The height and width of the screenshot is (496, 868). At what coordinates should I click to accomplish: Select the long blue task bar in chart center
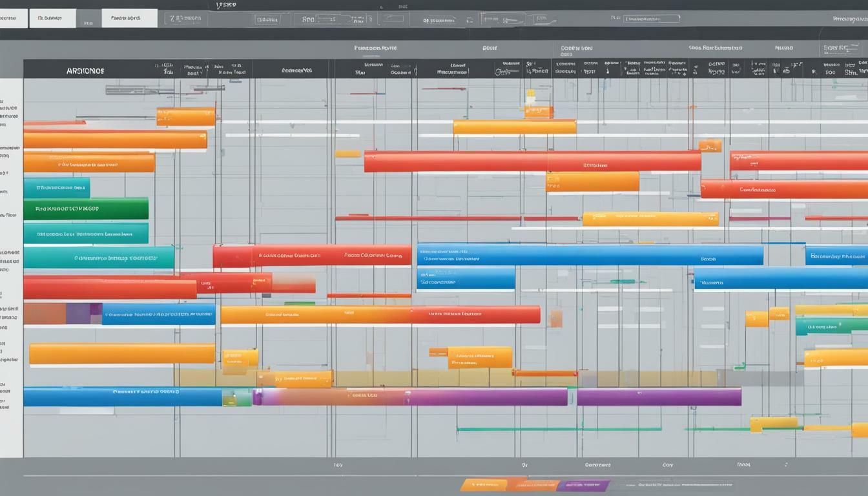point(590,254)
